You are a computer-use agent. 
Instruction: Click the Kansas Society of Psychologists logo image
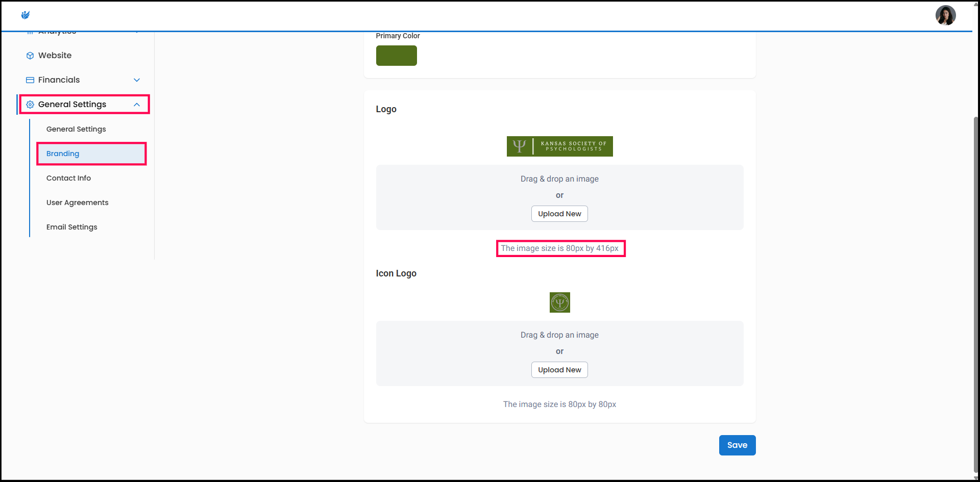point(559,146)
